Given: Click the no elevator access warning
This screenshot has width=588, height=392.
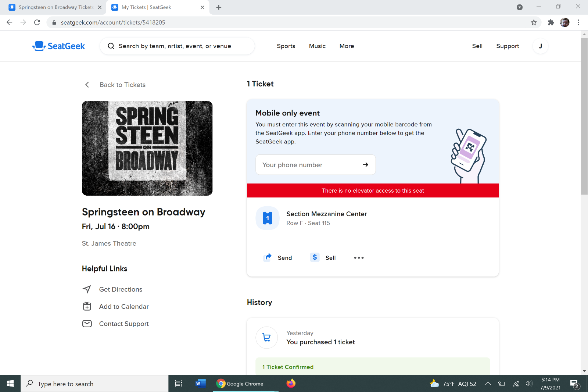Looking at the screenshot, I should [373, 190].
